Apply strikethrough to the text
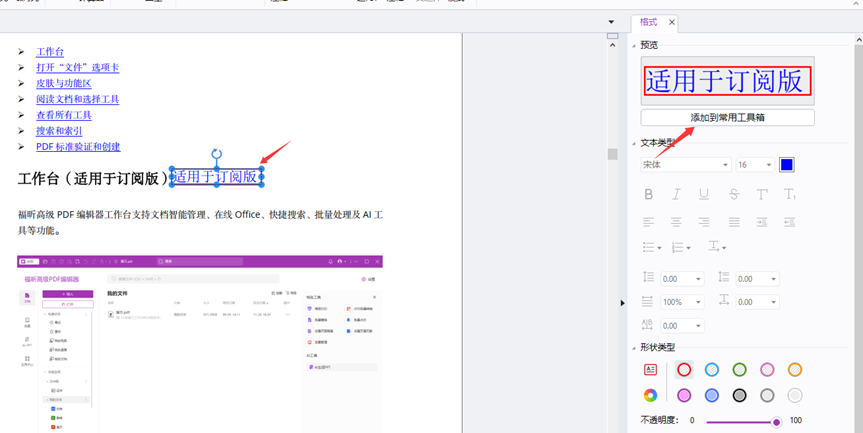Image resolution: width=863 pixels, height=433 pixels. [x=733, y=194]
